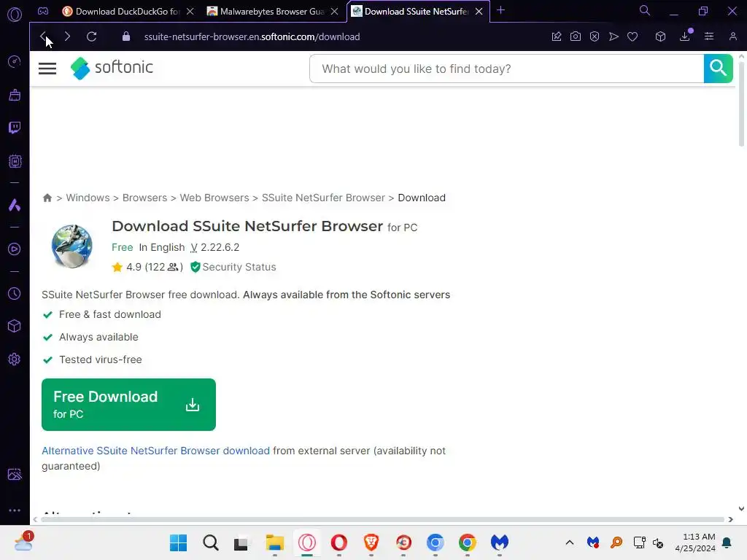Open Windows Start menu
Screen dimensions: 747x560
(x=178, y=542)
